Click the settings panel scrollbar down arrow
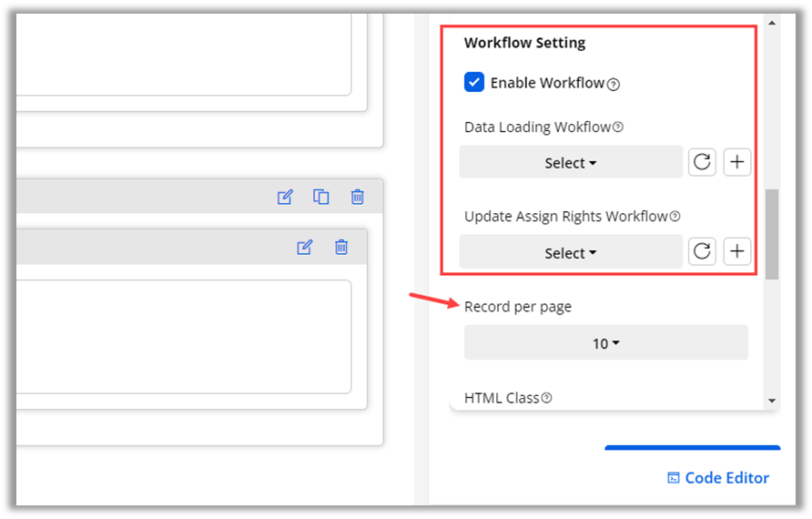The height and width of the screenshot is (519, 812). (772, 401)
